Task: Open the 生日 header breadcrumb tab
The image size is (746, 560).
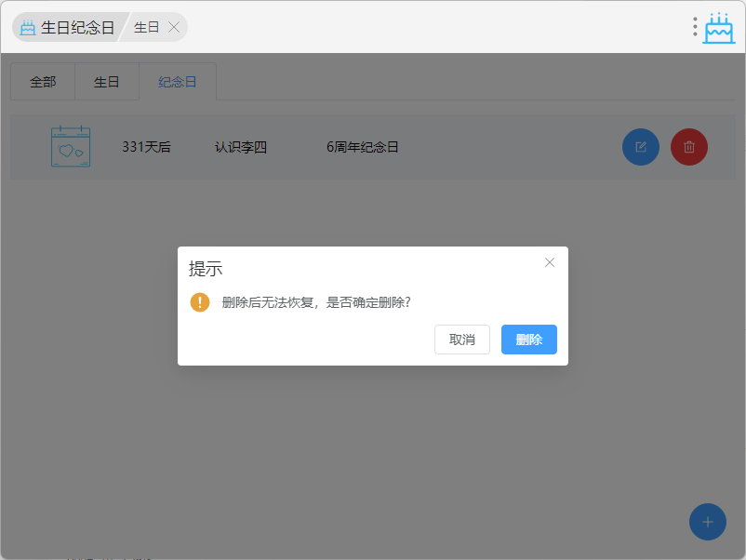Action: tap(147, 28)
